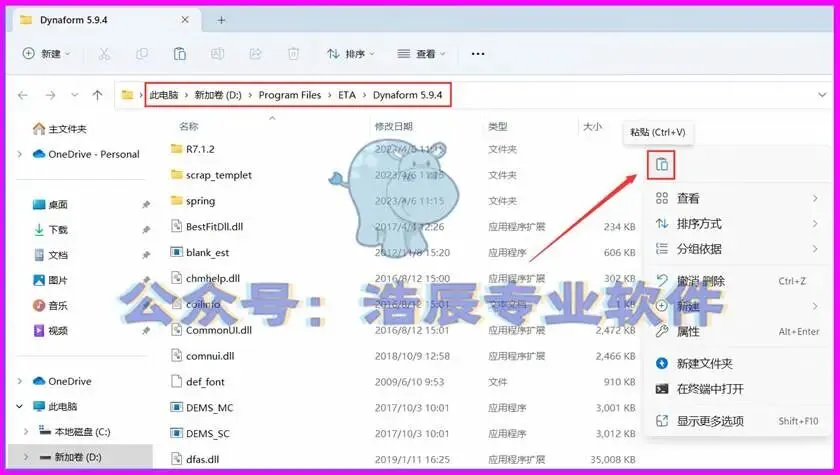The width and height of the screenshot is (840, 475).
Task: Click the delete trash icon in toolbar
Action: [x=294, y=54]
